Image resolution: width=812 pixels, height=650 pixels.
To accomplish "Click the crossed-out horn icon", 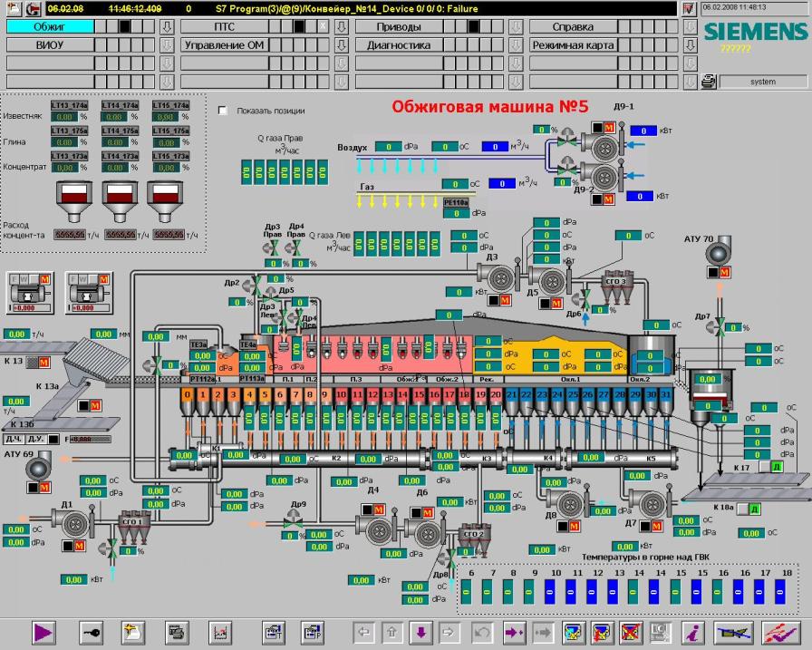I will [x=734, y=633].
